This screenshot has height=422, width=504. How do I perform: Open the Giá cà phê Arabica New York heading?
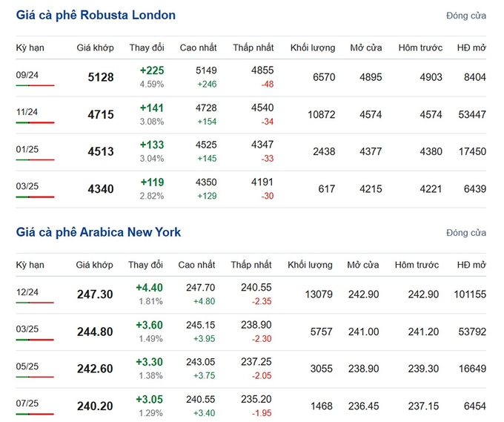pyautogui.click(x=99, y=232)
